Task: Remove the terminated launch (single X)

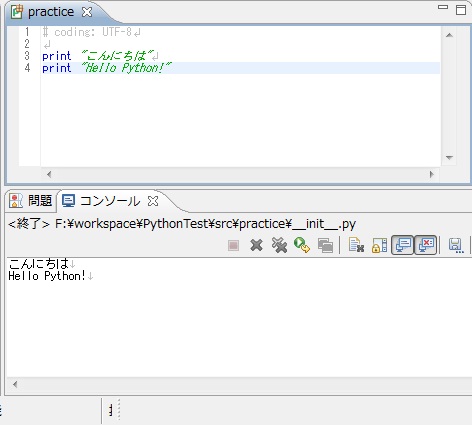Action: 256,246
